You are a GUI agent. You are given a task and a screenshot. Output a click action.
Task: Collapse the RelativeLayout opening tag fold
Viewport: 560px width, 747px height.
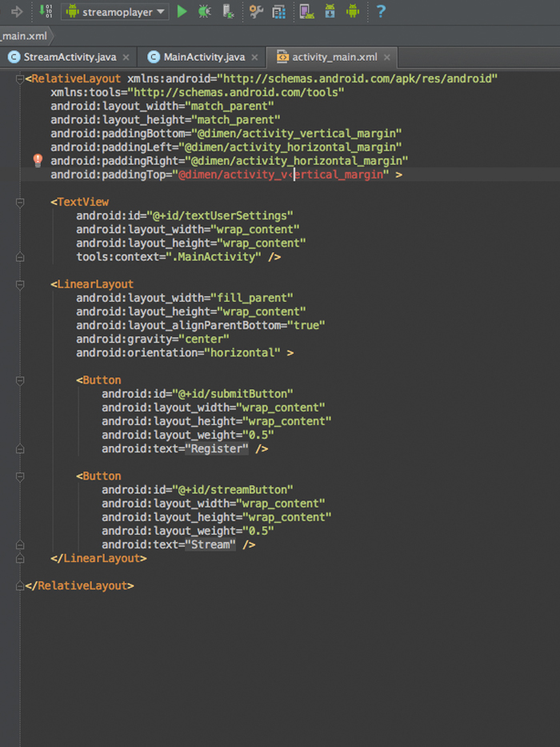click(x=20, y=78)
